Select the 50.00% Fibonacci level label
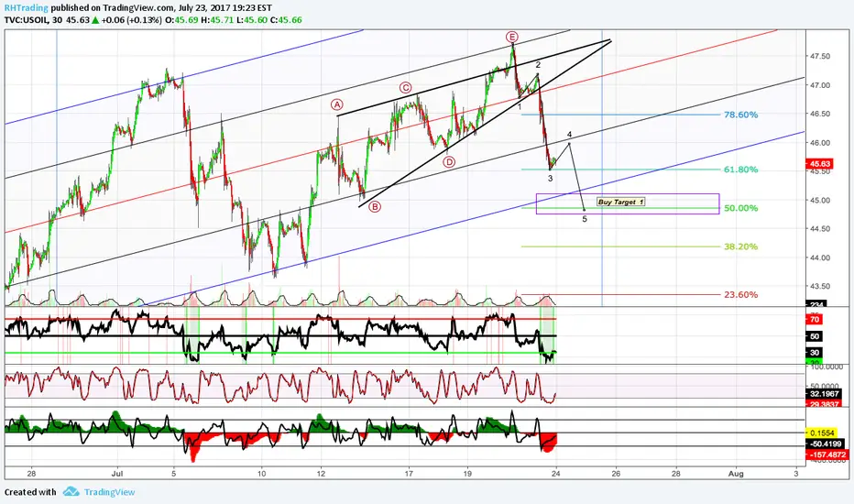Viewport: 854px width, 504px height. tap(740, 208)
